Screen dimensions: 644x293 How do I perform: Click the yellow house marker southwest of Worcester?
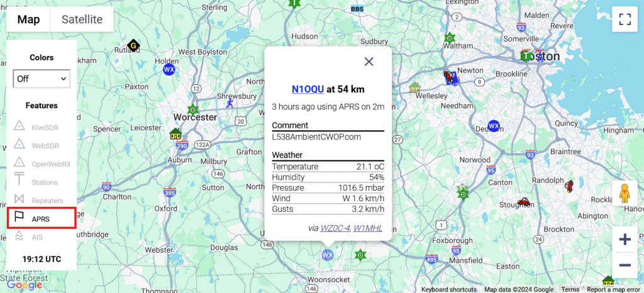point(176,134)
